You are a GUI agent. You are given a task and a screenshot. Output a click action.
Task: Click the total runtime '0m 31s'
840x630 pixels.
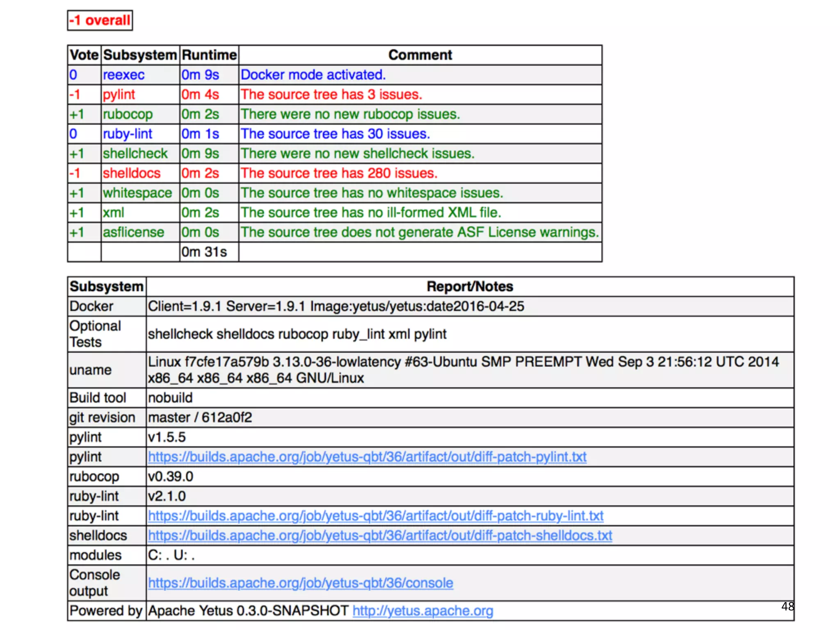coord(204,252)
